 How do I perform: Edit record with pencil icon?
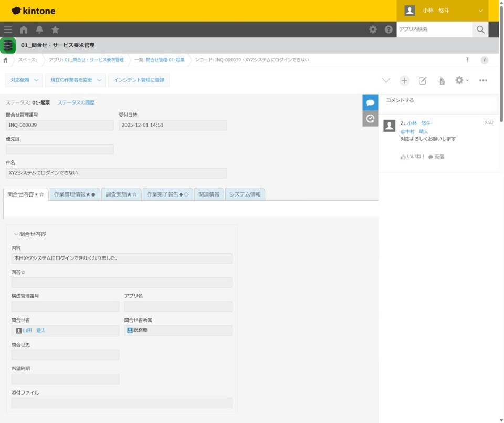(x=423, y=80)
